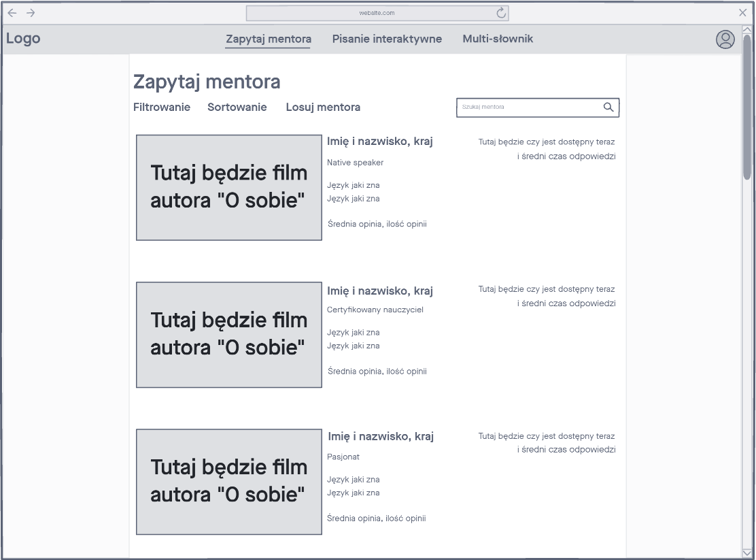Click the magnifying glass search icon
The image size is (756, 560).
click(608, 107)
